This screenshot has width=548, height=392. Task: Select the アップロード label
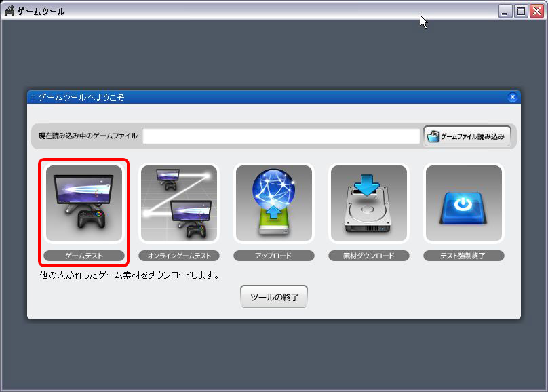tap(274, 256)
